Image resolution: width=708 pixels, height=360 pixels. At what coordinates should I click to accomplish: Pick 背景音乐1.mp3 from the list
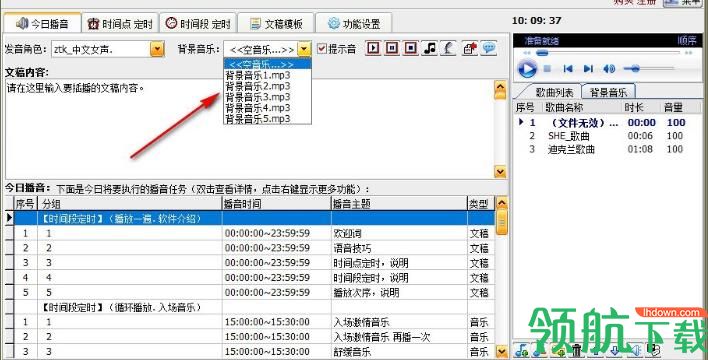click(267, 75)
